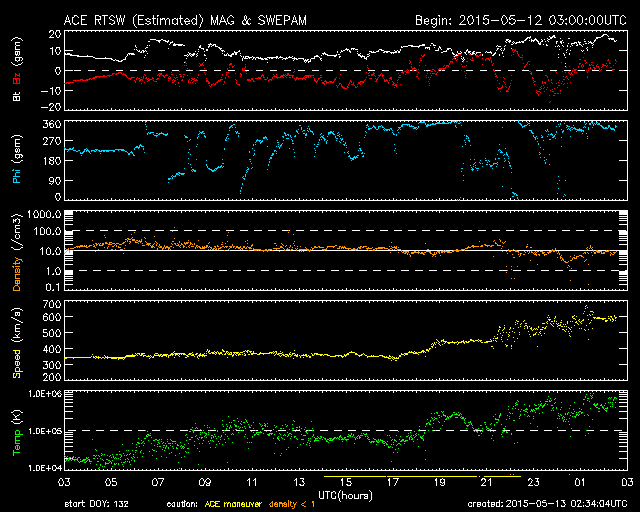Screen dimensions: 640x512
Task: Click the 'caution:' legend label
Action: 182,504
